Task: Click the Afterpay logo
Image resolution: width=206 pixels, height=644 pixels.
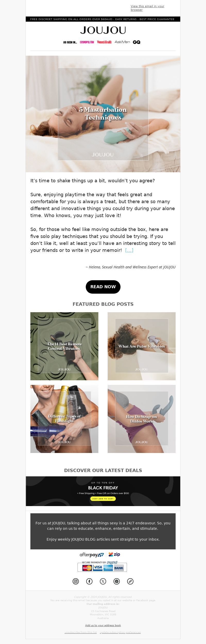Action: click(92, 555)
